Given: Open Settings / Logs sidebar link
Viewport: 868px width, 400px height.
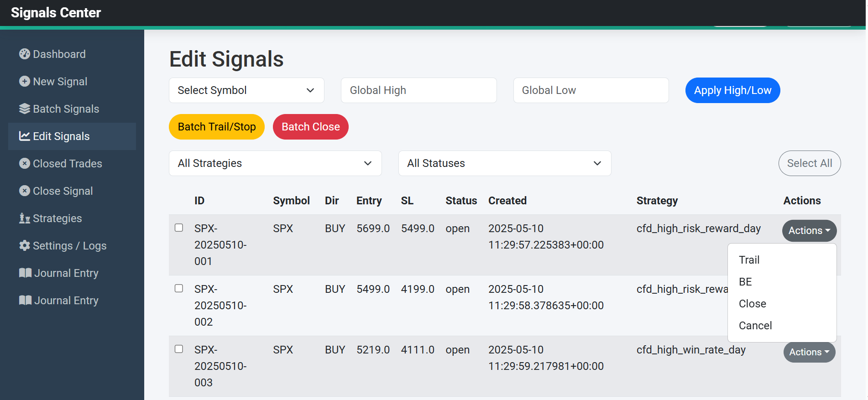Looking at the screenshot, I should point(72,246).
